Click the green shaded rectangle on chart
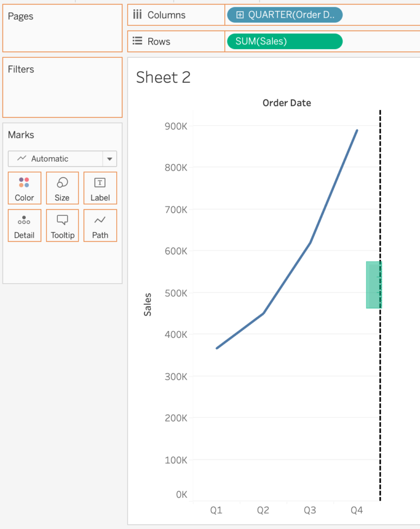 [x=374, y=285]
